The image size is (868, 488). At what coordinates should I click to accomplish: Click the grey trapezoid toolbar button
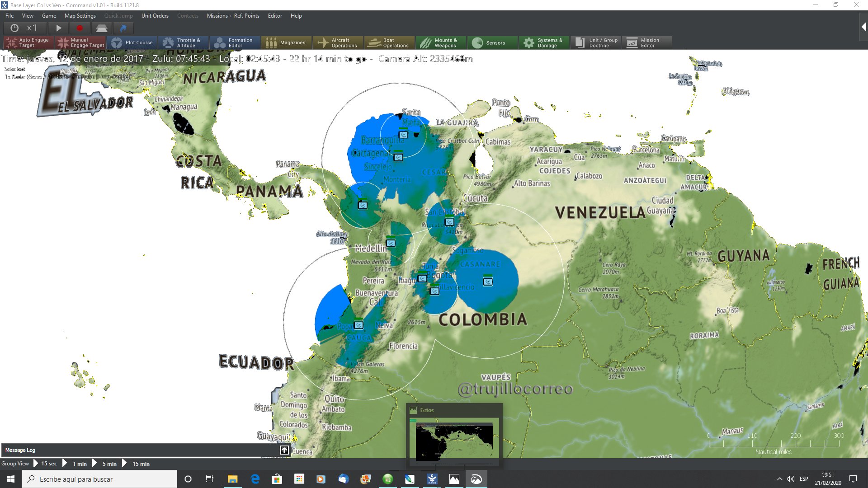click(x=101, y=28)
